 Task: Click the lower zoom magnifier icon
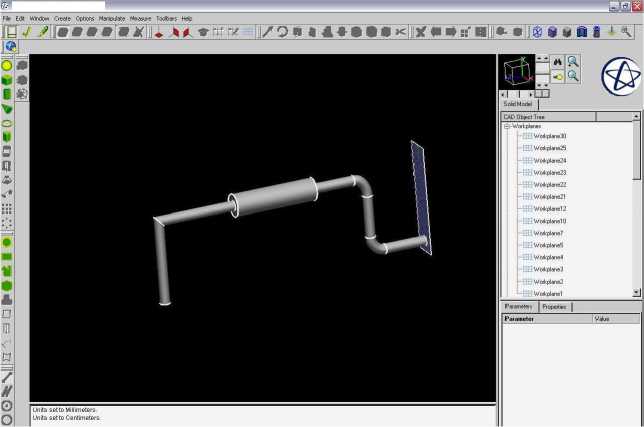tap(573, 76)
